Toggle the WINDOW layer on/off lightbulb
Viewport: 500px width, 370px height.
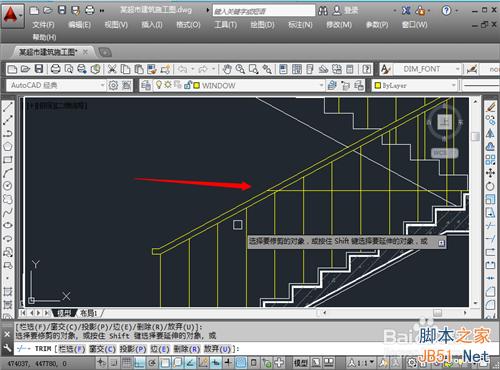159,85
